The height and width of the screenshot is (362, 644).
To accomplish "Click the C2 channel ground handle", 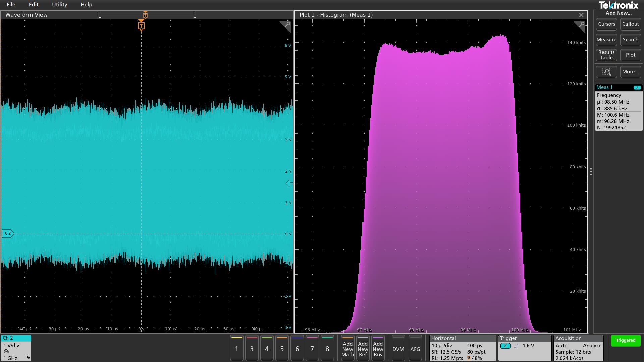I will (x=8, y=233).
